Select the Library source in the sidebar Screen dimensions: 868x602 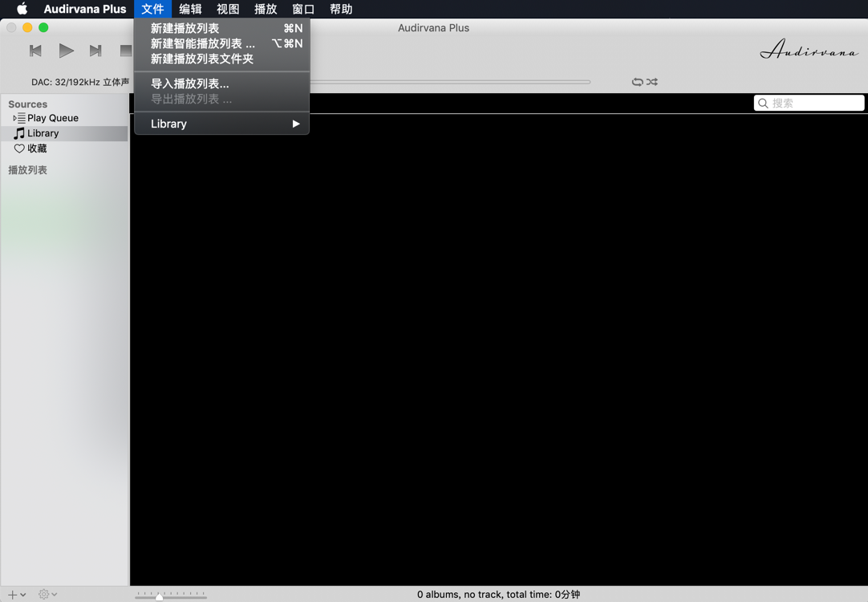42,132
